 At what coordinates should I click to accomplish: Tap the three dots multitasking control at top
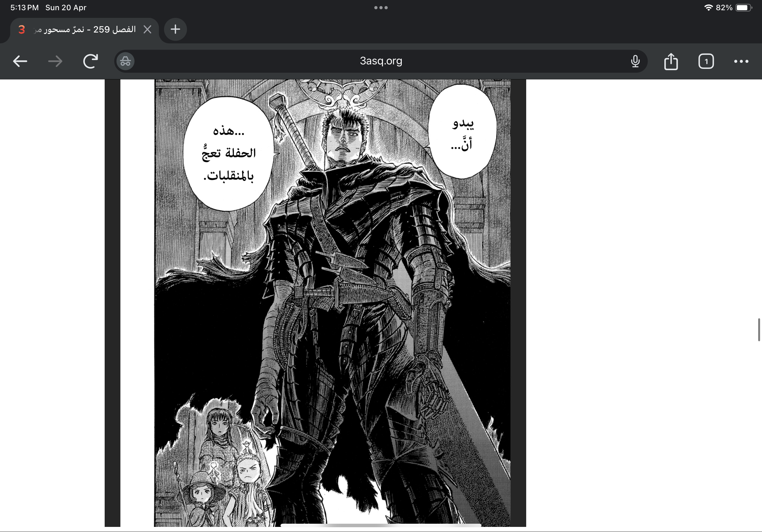click(381, 8)
